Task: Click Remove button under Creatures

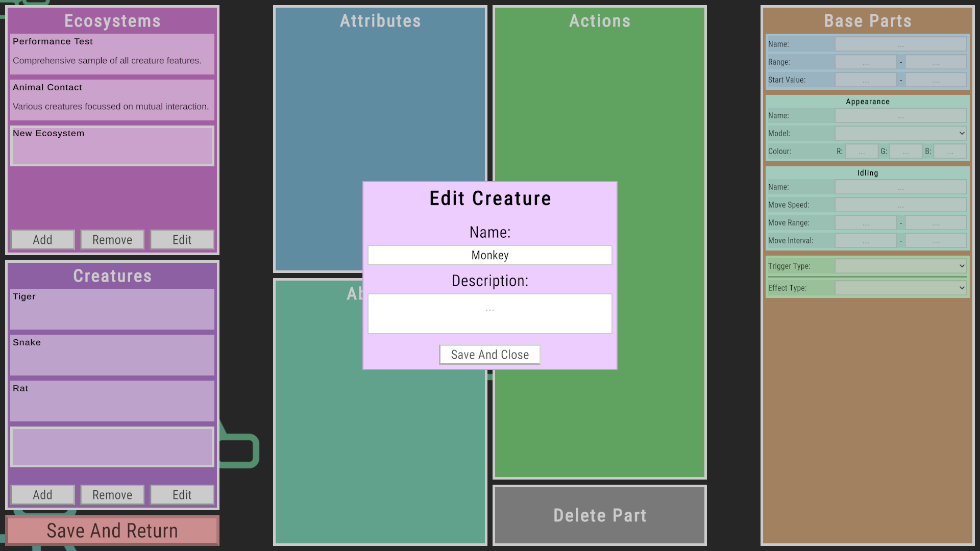Action: pyautogui.click(x=112, y=495)
